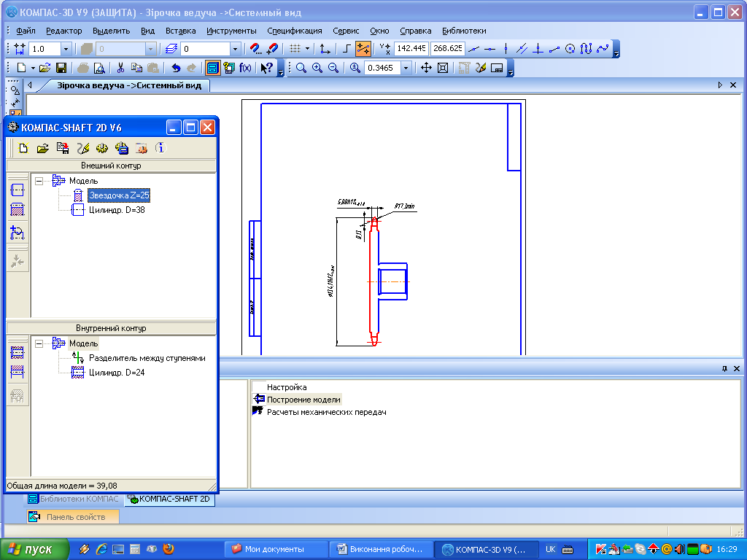Zoom in with the plus magnifier
Viewport: 747px width, 560px height.
tap(317, 68)
